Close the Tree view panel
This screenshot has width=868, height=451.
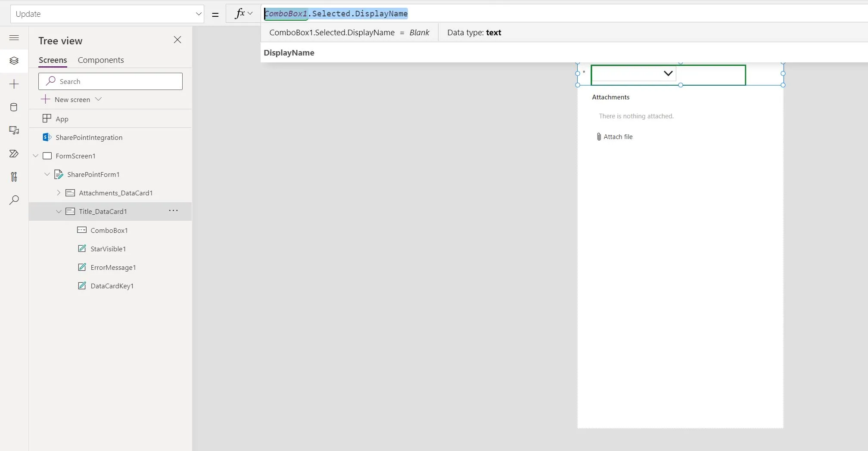177,40
